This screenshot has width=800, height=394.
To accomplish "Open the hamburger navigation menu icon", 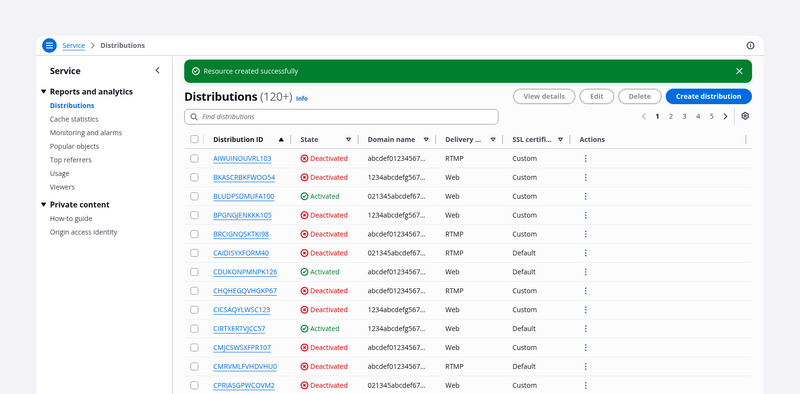I will click(49, 45).
